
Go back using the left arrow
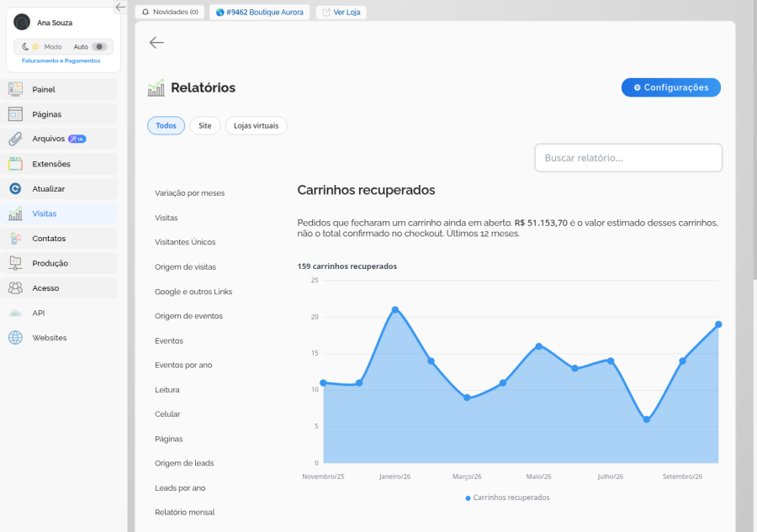coord(156,43)
